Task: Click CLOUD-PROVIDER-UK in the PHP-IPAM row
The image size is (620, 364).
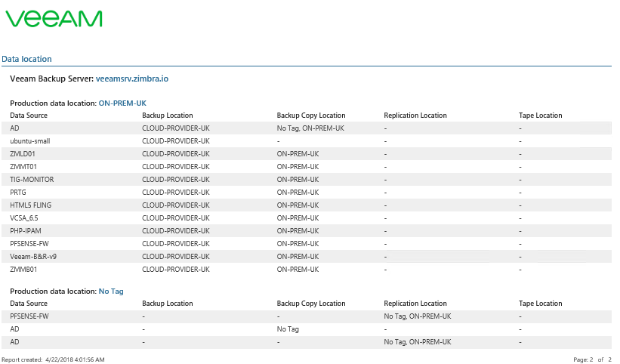Action: pyautogui.click(x=176, y=231)
